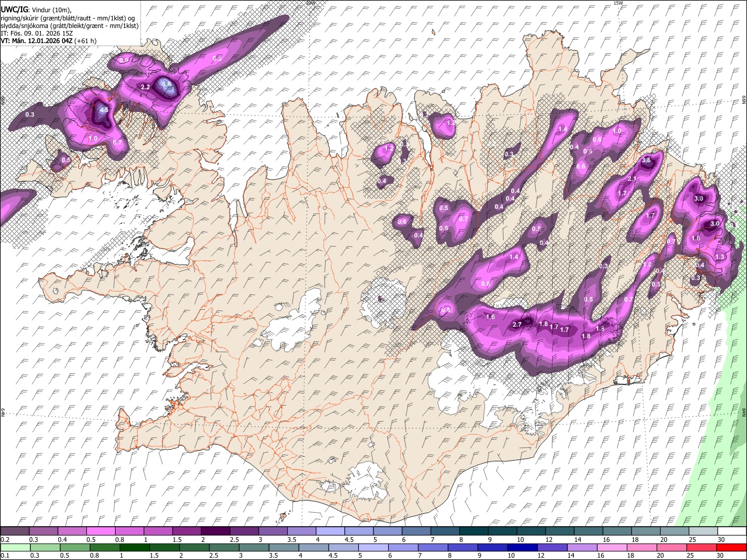Screen dimensions: 747x560
Task: Click the 2.7 snowfall value on the map
Action: coord(517,324)
